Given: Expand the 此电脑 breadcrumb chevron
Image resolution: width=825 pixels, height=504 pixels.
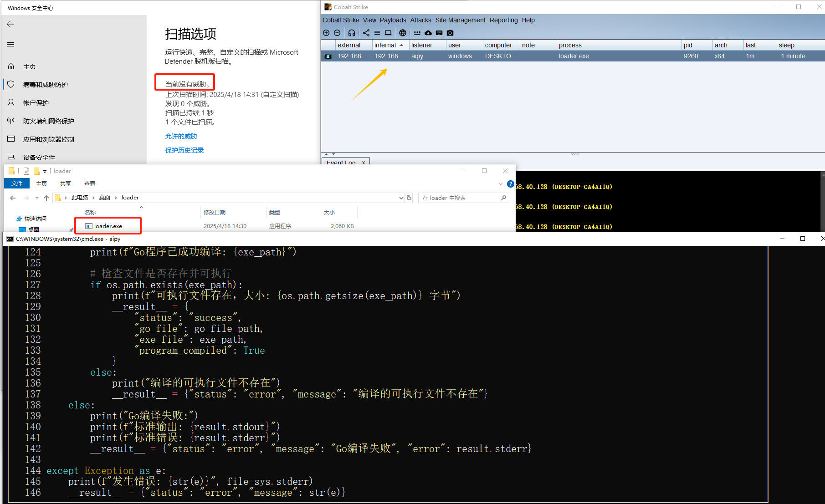Looking at the screenshot, I should [93, 198].
